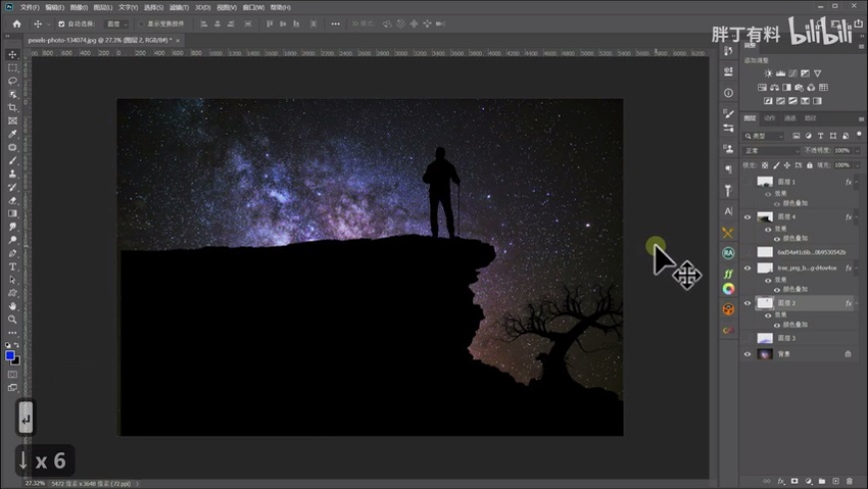Create new group folder icon
868x489 pixels.
point(822,481)
